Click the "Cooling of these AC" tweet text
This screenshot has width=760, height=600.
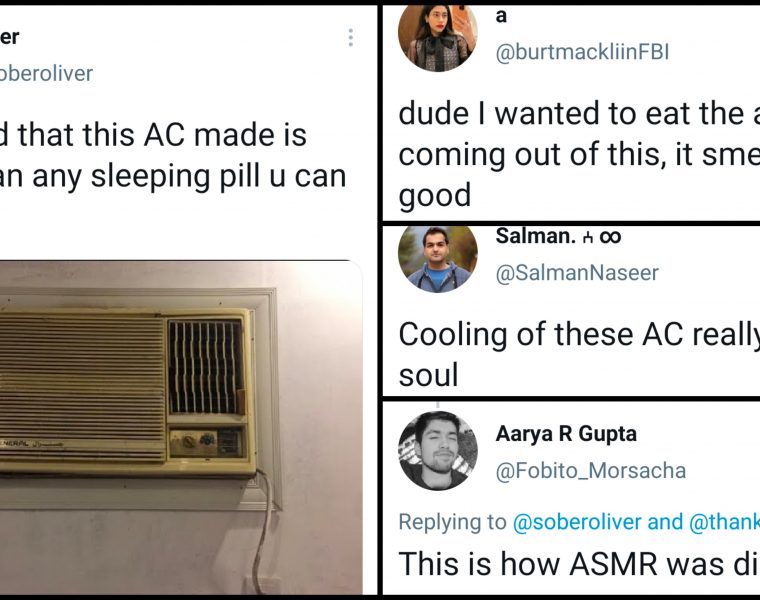click(579, 354)
